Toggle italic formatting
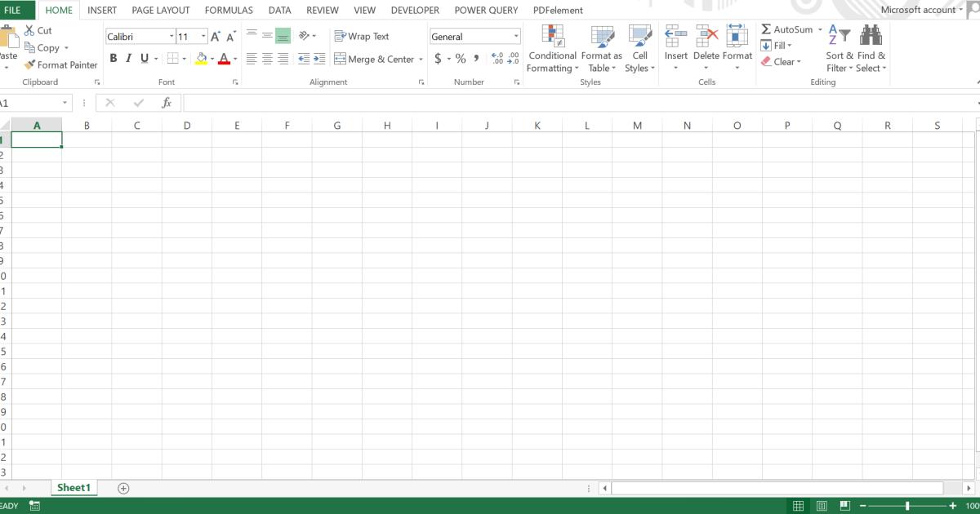 pyautogui.click(x=127, y=58)
